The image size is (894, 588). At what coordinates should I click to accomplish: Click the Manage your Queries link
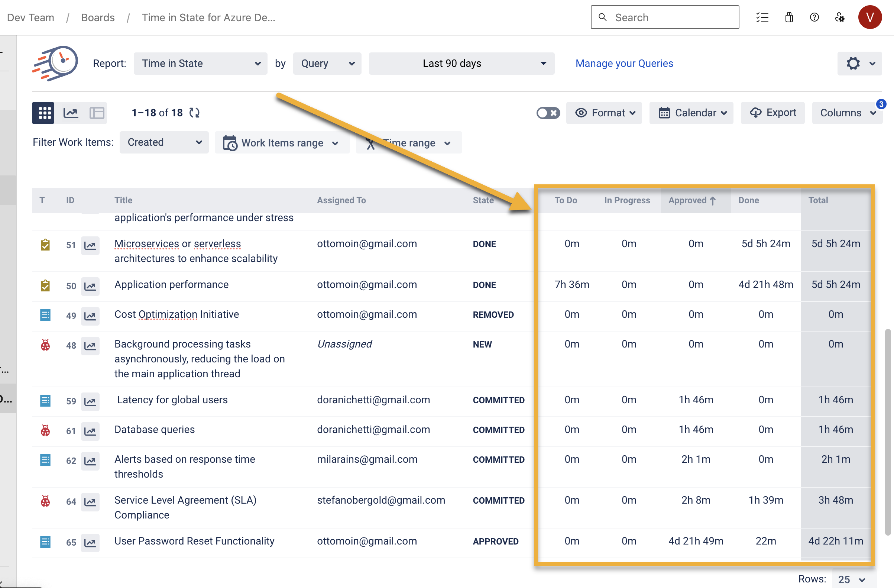pyautogui.click(x=624, y=64)
